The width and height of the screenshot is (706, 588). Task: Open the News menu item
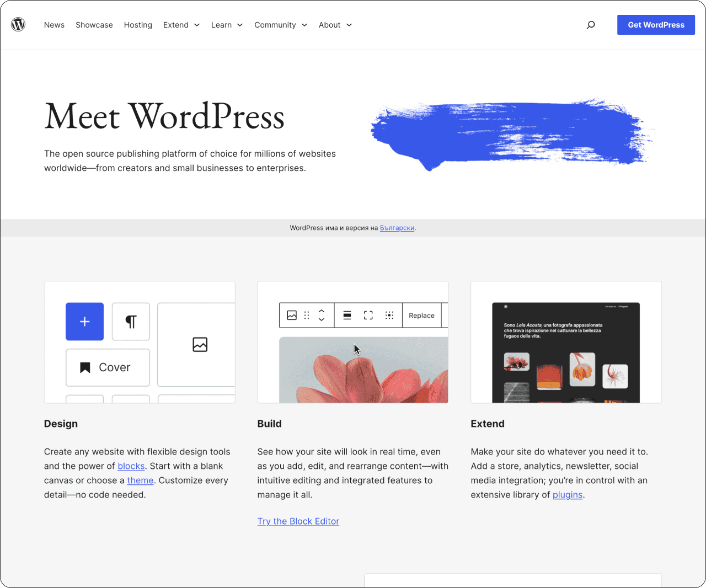pyautogui.click(x=54, y=25)
